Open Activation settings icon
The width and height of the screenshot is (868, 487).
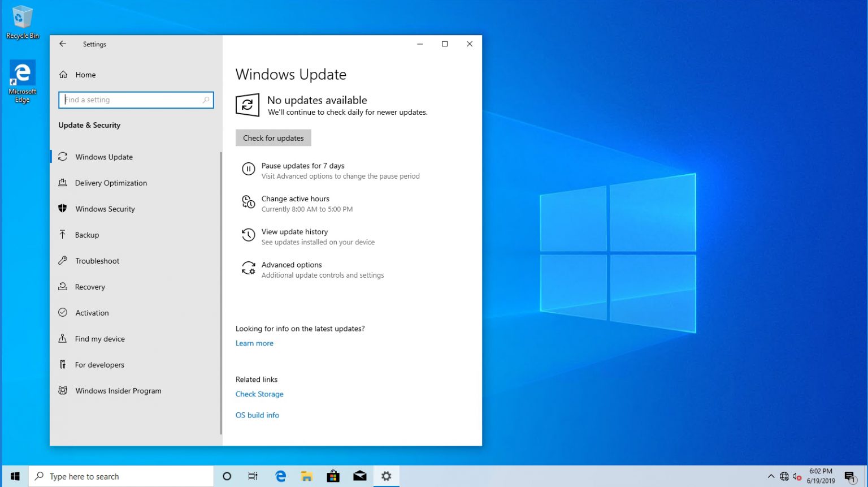63,313
